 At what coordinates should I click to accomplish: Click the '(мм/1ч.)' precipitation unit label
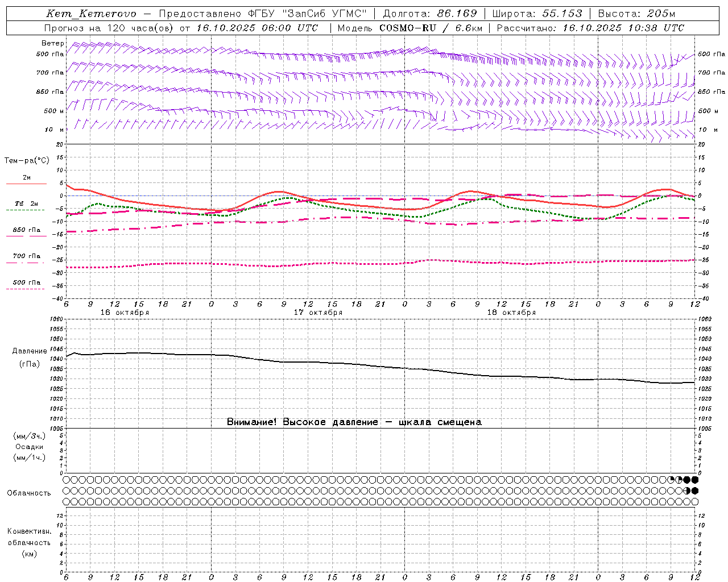(x=30, y=458)
